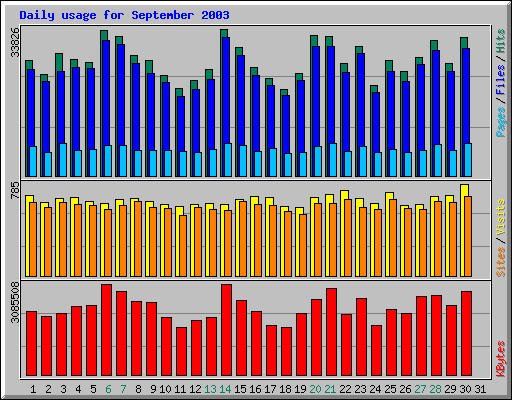This screenshot has width=512, height=400.
Task: Click the Sites legend label
Action: (x=500, y=262)
